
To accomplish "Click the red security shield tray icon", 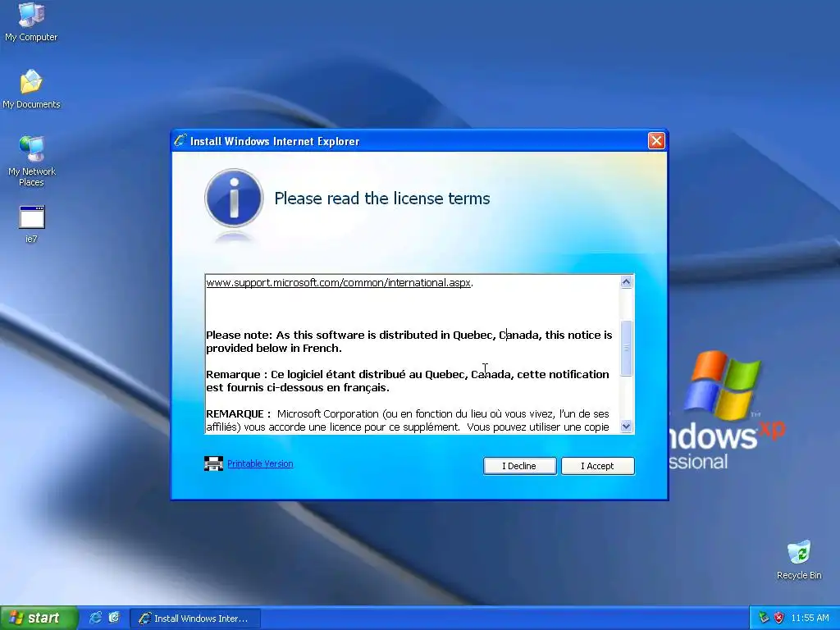I will [779, 618].
